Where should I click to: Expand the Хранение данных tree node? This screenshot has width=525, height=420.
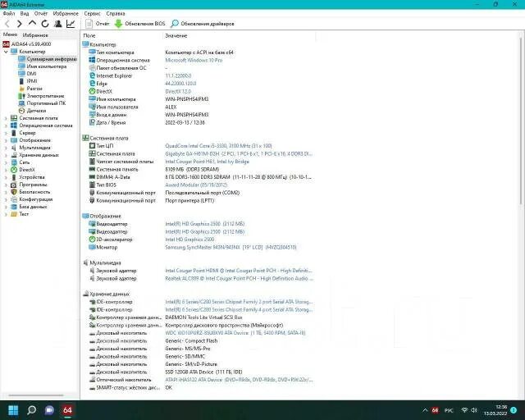click(6, 155)
